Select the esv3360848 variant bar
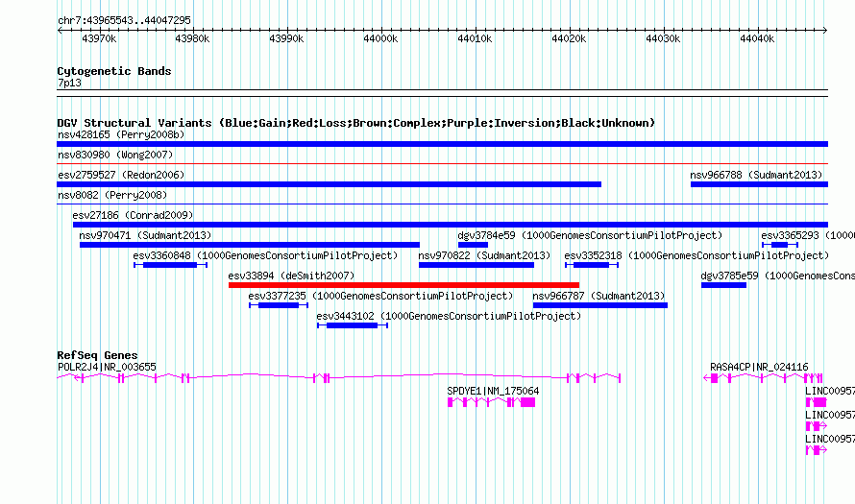 tap(171, 265)
